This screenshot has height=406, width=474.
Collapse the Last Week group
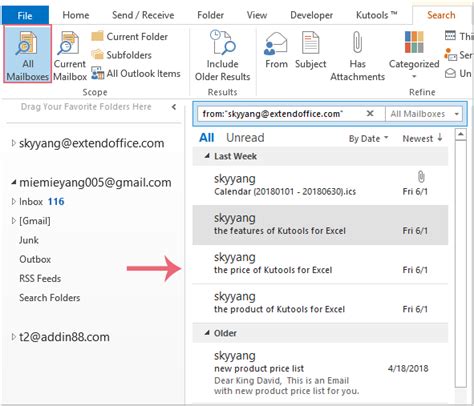coord(207,156)
